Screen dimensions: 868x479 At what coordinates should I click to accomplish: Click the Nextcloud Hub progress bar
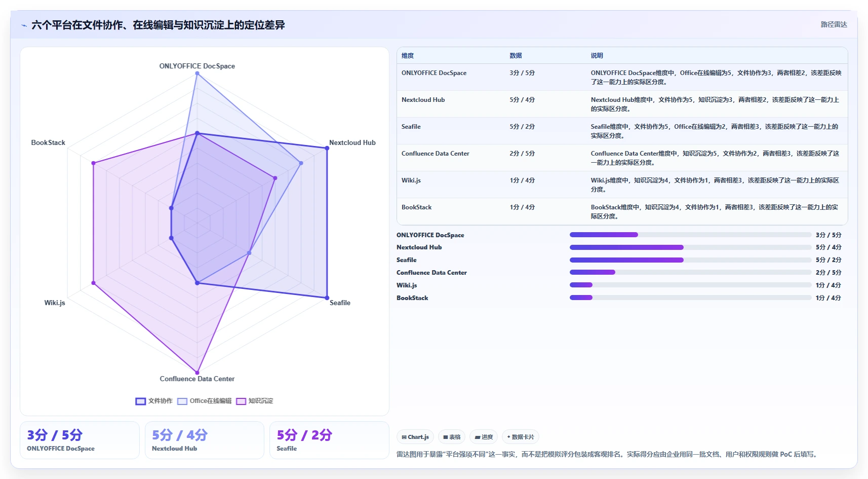click(690, 247)
